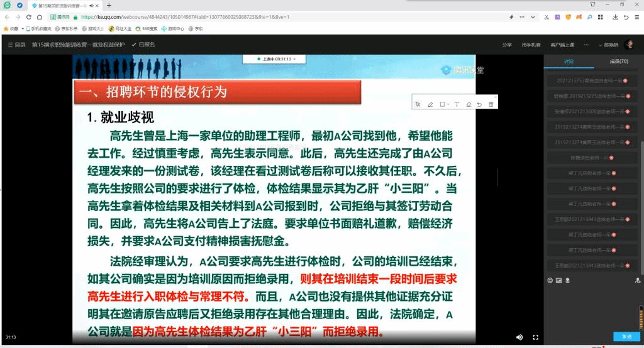Viewport: 644px width, 348px height.
Task: Switch to the 讨论 discussion tab
Action: [x=569, y=62]
